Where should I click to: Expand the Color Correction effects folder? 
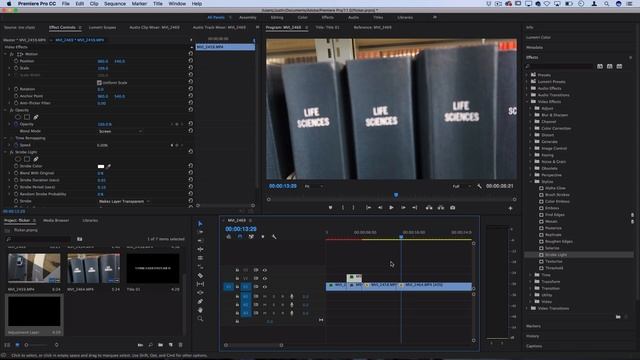coord(531,128)
